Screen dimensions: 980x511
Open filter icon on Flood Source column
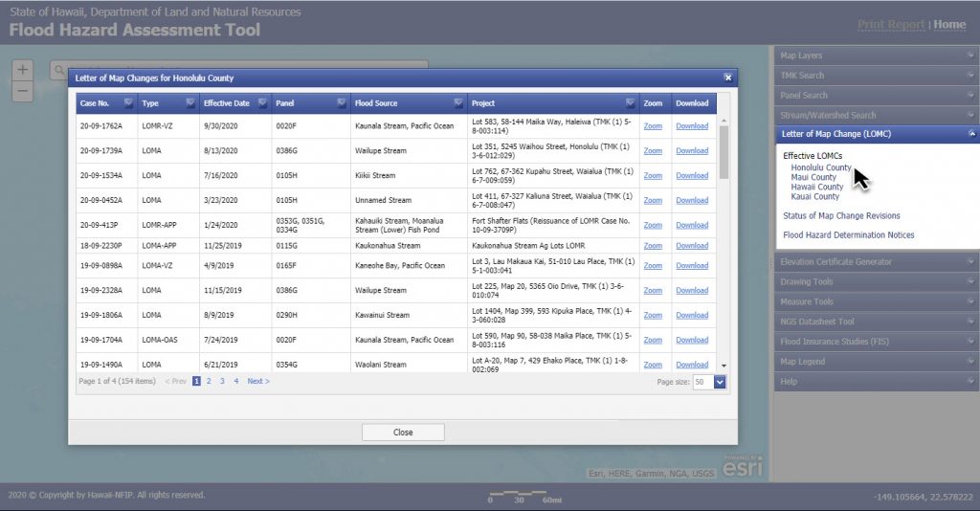[x=459, y=103]
